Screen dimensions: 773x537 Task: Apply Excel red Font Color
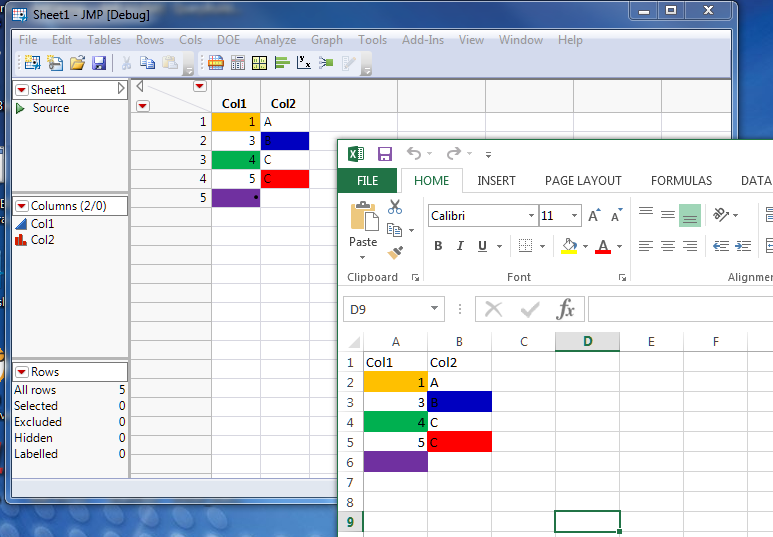(603, 246)
